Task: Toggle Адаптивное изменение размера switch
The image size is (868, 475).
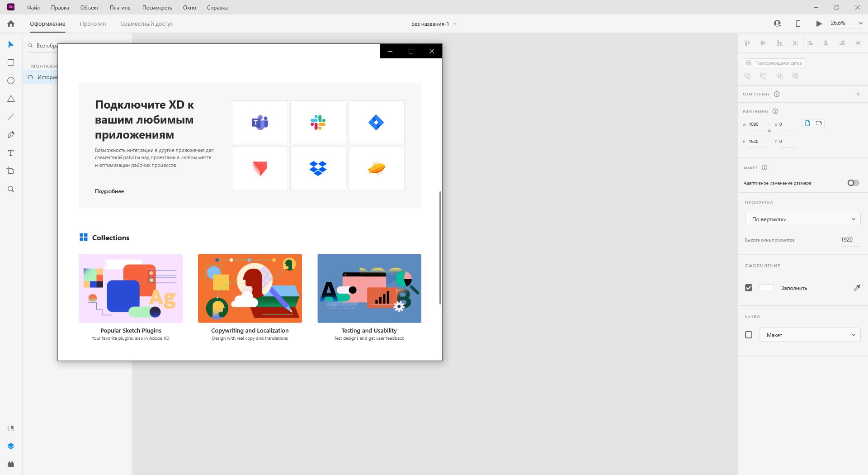Action: (x=853, y=183)
